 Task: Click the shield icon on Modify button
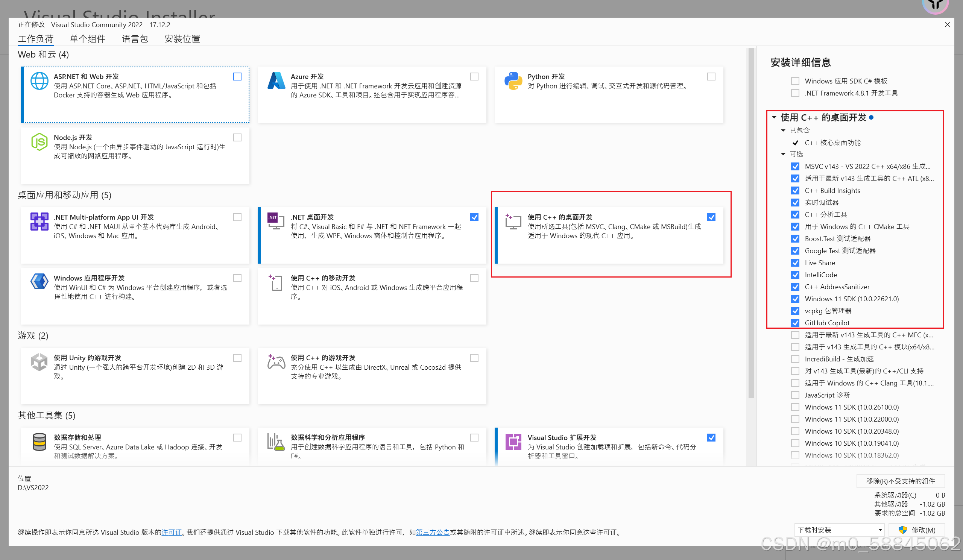tap(902, 530)
